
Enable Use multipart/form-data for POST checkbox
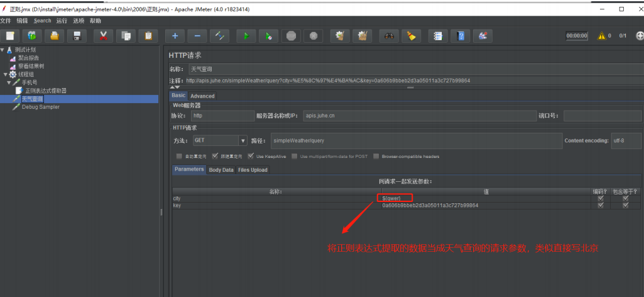295,156
